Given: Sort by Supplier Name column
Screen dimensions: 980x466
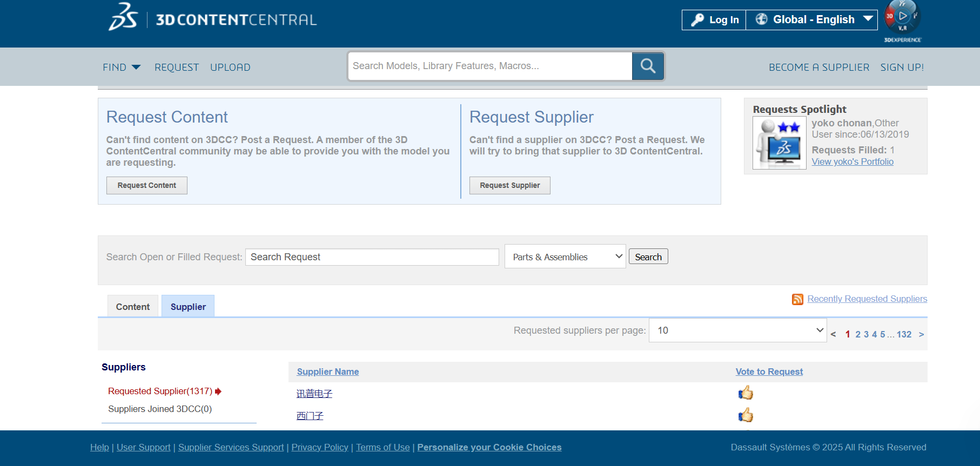Looking at the screenshot, I should tap(328, 372).
